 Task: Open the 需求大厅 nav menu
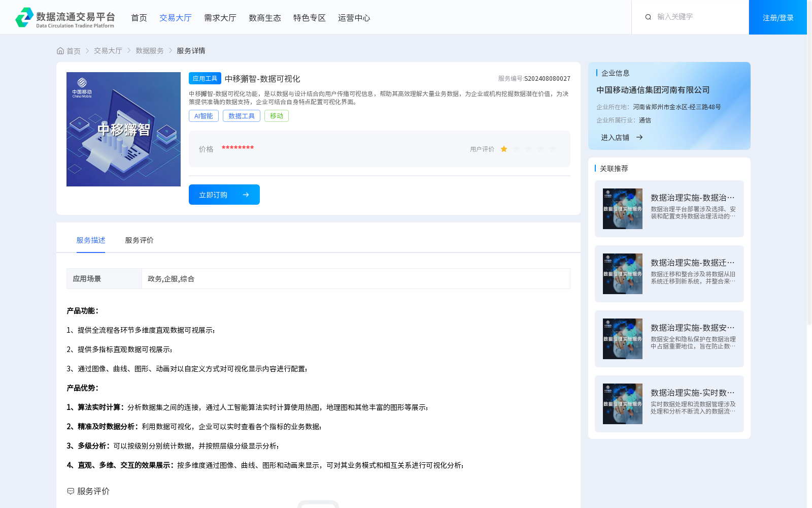coord(220,18)
